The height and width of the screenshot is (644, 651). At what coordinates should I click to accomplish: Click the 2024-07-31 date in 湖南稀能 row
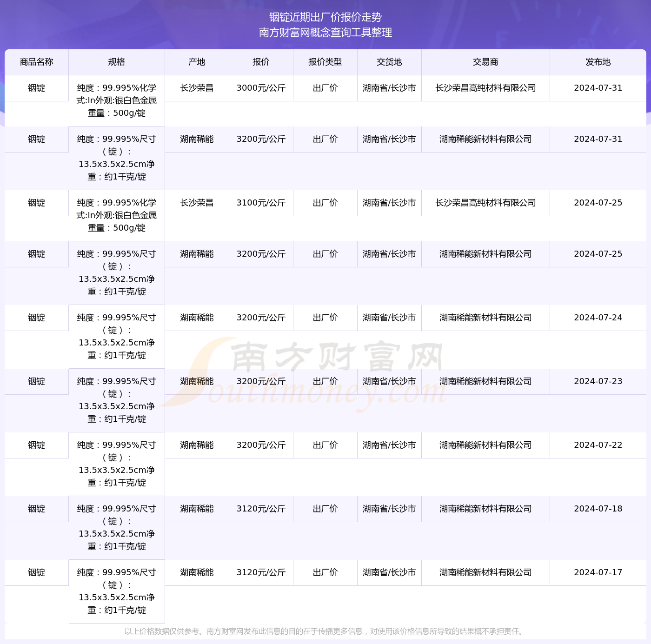[x=598, y=139]
